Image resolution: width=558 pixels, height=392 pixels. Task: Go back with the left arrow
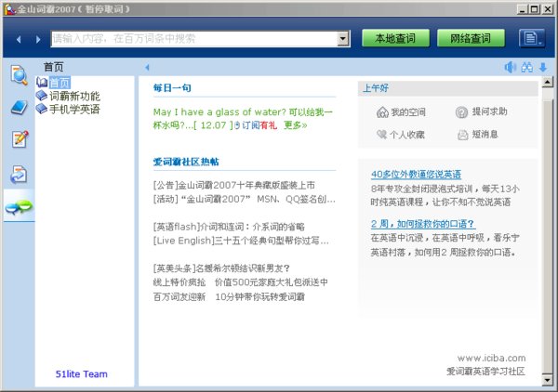19,39
